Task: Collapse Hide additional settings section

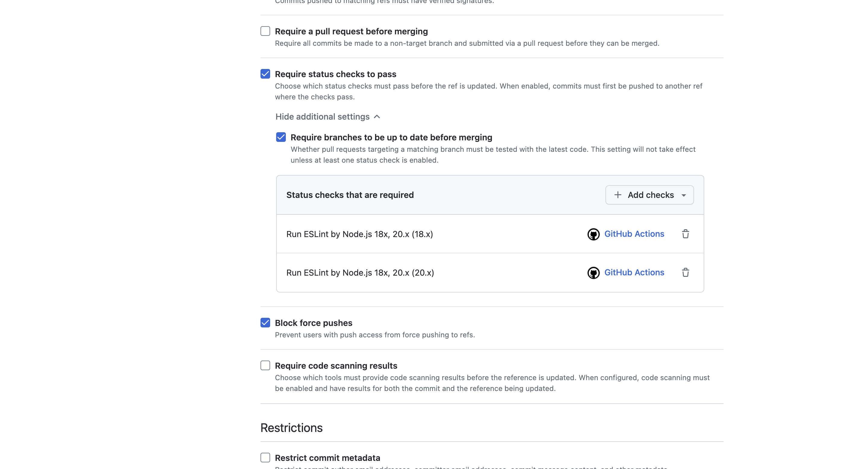Action: point(328,117)
